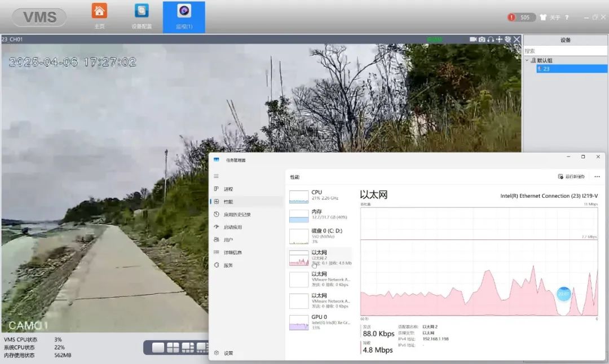Click Intel(R) Ethernet Connection I219-V adapter name
Screen dimensions: 609x364
[x=549, y=196]
